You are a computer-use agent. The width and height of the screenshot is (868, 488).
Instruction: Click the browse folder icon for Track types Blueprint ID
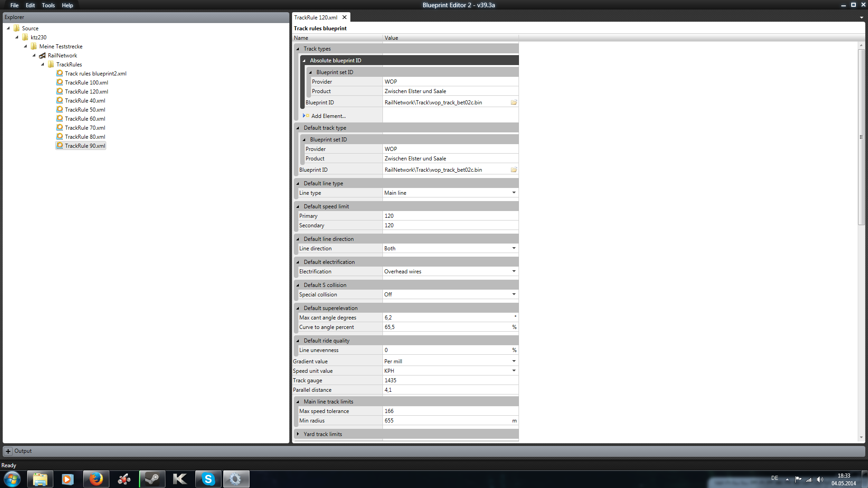click(514, 103)
